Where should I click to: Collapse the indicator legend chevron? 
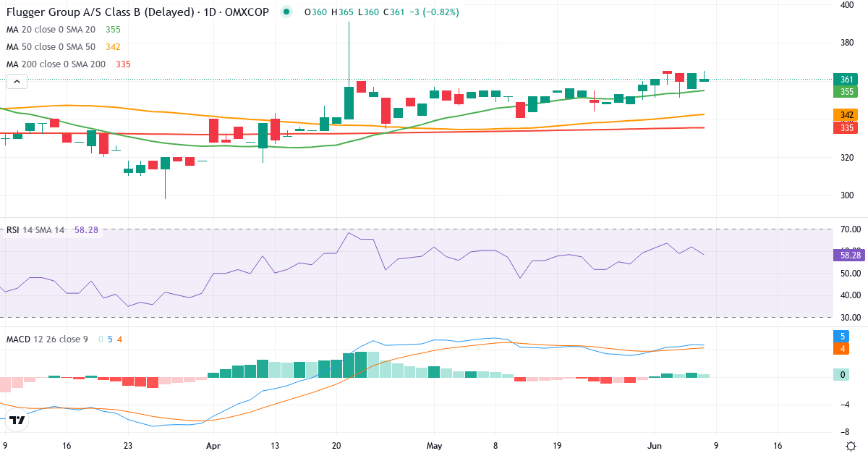17,82
